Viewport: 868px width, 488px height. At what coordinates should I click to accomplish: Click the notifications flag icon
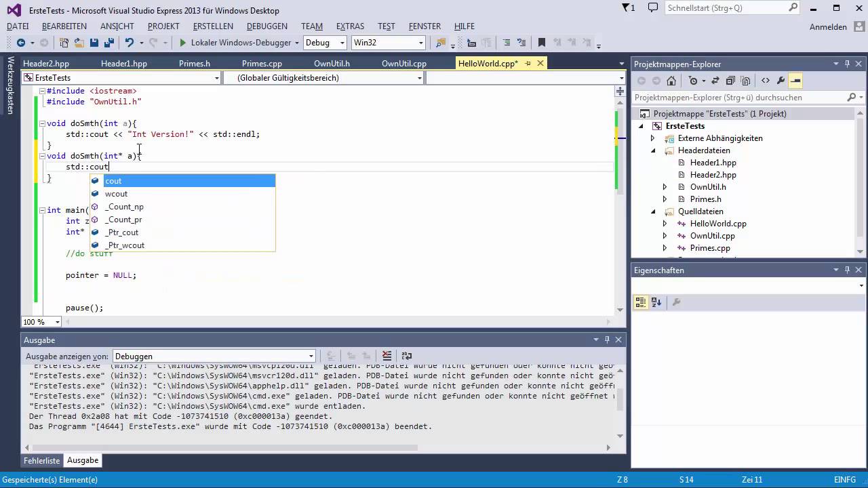point(627,8)
